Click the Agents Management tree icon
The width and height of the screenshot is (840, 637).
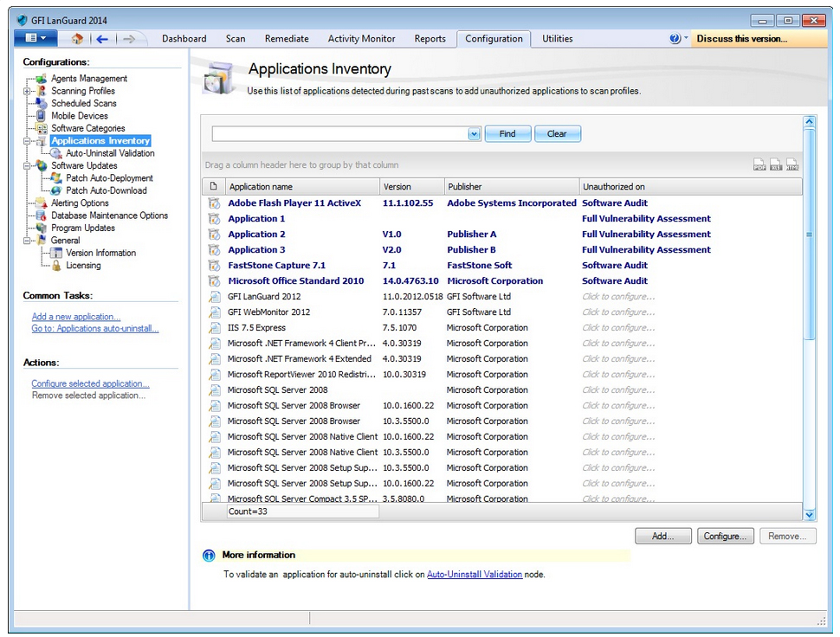point(42,79)
